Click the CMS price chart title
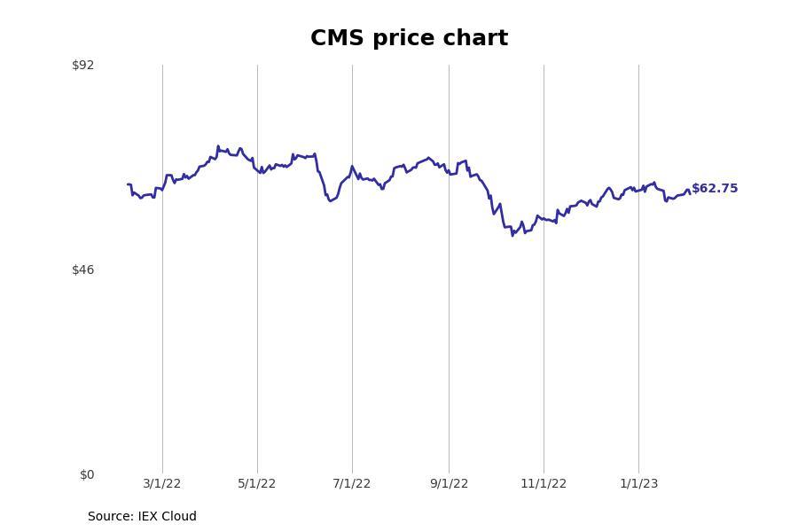The width and height of the screenshot is (798, 532). click(409, 38)
